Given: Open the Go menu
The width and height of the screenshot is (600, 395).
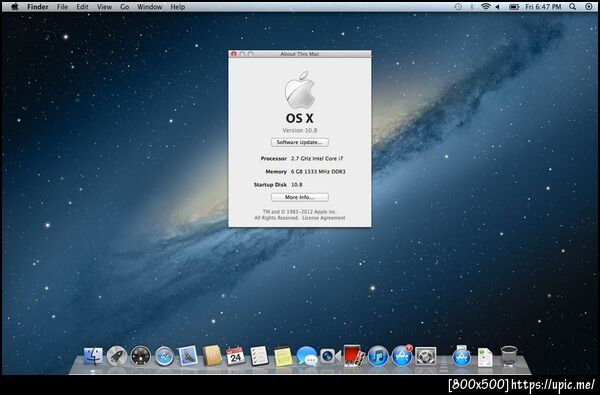Looking at the screenshot, I should pyautogui.click(x=124, y=7).
